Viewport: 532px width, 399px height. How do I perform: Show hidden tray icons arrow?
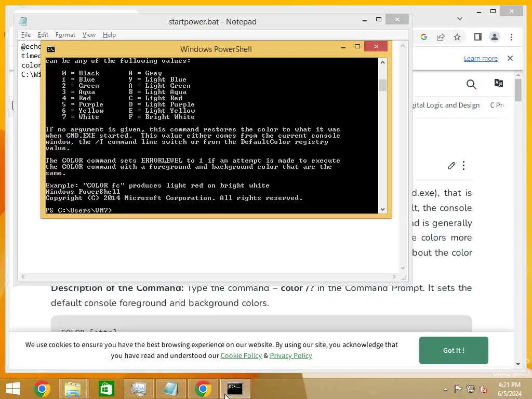[445, 389]
